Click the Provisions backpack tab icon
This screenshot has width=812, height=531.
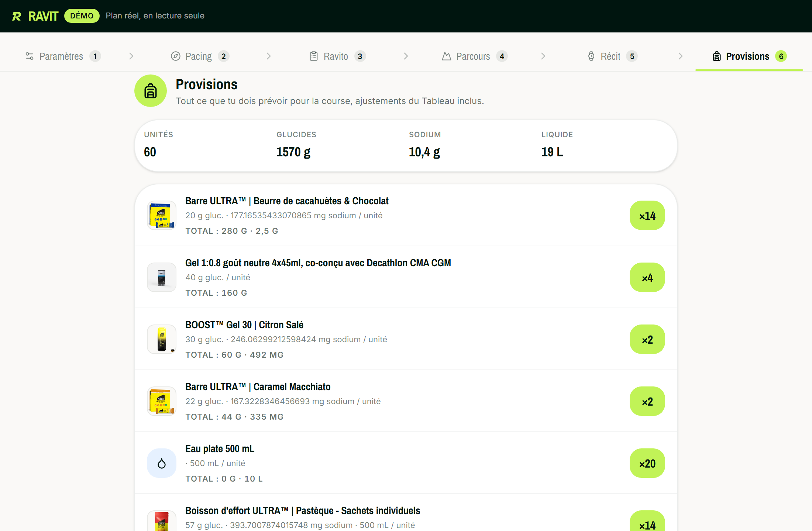point(717,56)
